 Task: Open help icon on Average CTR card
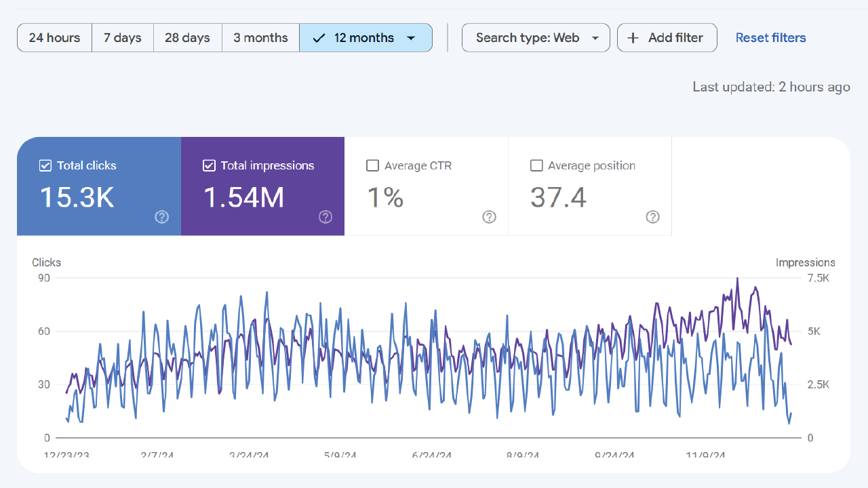click(x=489, y=217)
